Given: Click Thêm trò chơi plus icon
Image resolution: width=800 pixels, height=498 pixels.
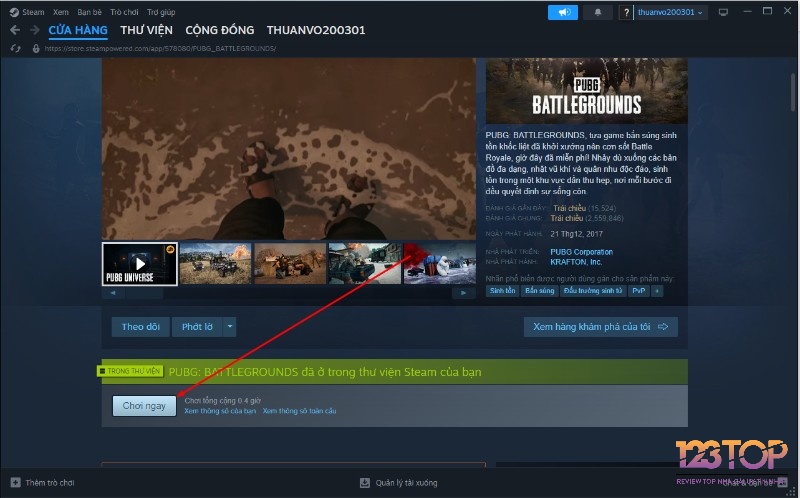Looking at the screenshot, I should click(x=16, y=482).
